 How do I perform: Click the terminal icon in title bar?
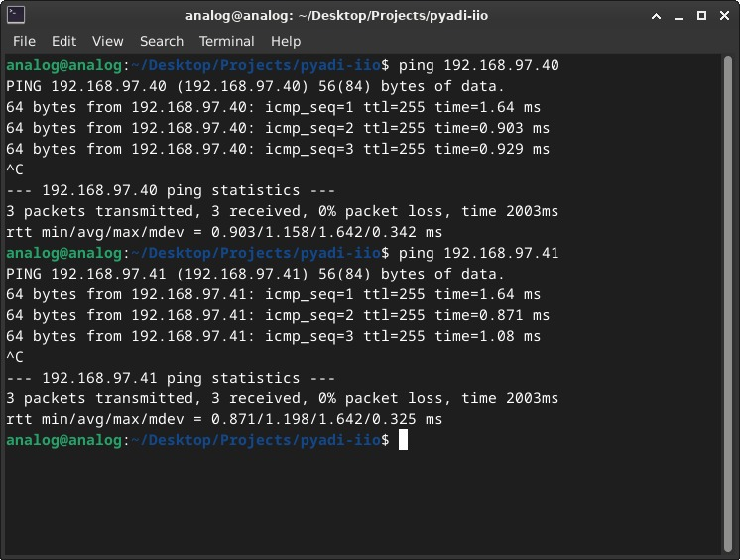click(x=16, y=15)
